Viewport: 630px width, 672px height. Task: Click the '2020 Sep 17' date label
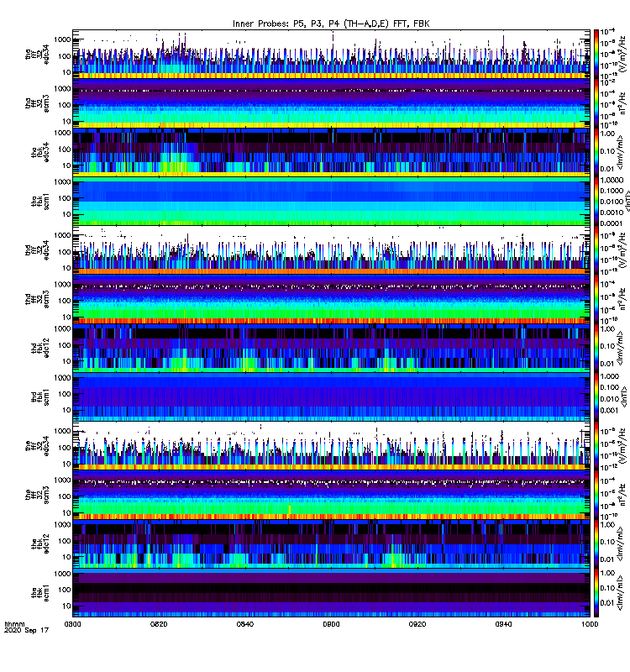pyautogui.click(x=27, y=631)
